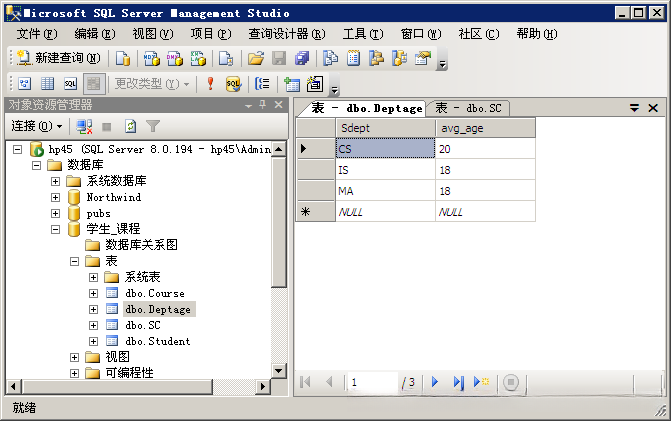Click the Add Group By icon
This screenshot has height=421, width=671.
point(262,84)
